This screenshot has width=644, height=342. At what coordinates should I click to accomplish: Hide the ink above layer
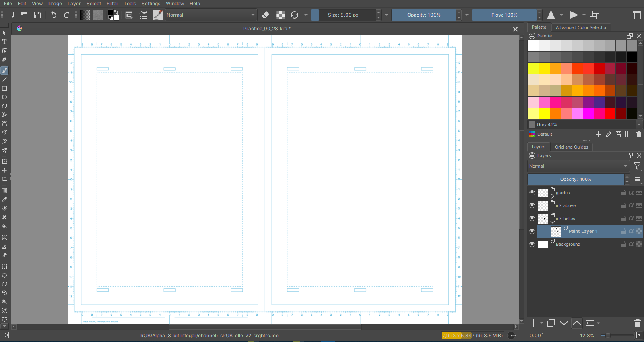pos(532,205)
